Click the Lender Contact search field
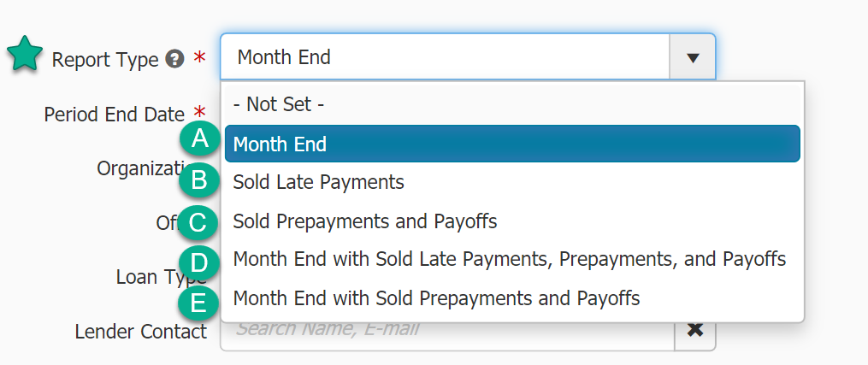This screenshot has width=868, height=365. click(x=445, y=330)
